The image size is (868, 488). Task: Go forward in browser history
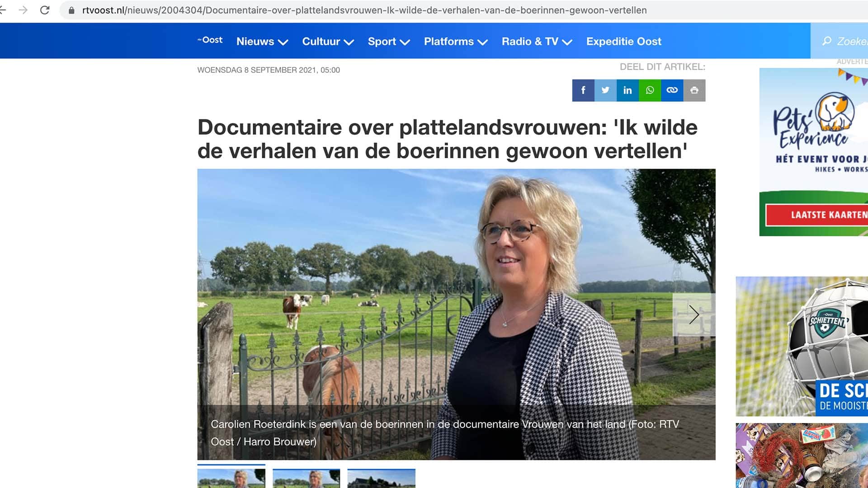click(23, 10)
